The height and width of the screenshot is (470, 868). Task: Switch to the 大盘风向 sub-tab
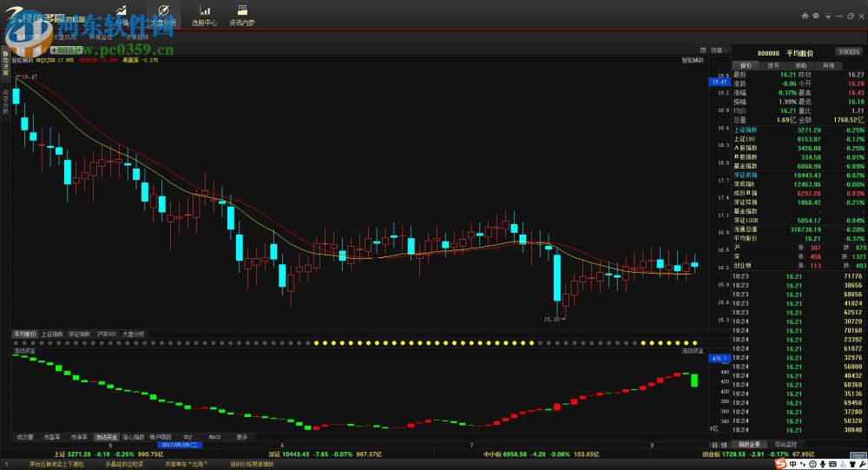(x=65, y=37)
